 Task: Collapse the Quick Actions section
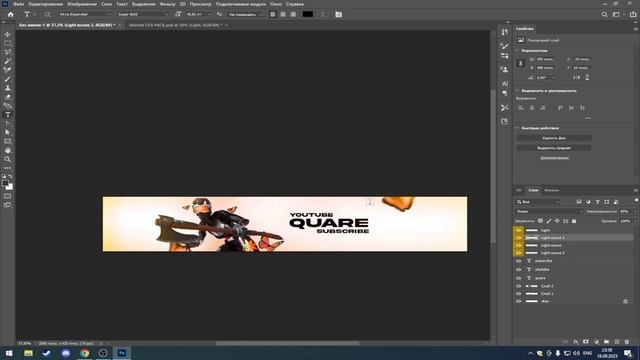click(517, 128)
